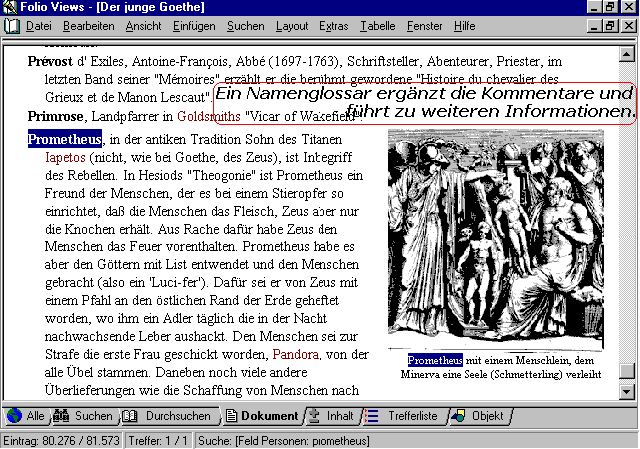Minimize the inner document window

tap(594, 27)
